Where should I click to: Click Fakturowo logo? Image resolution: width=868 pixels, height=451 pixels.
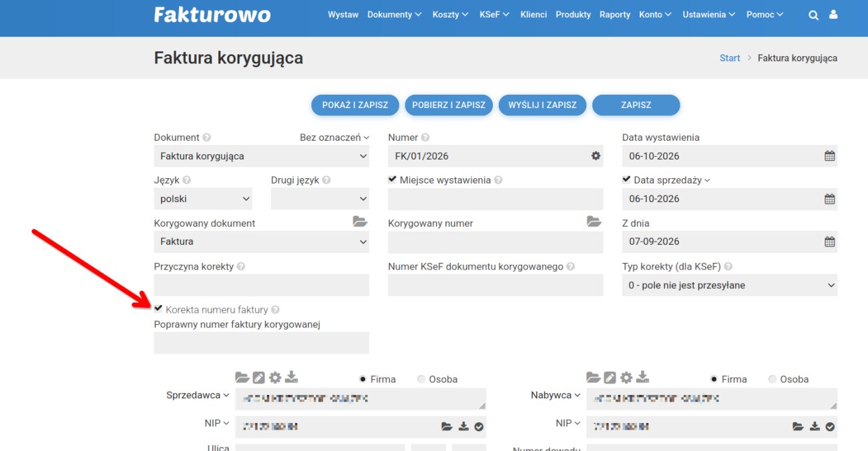click(212, 15)
